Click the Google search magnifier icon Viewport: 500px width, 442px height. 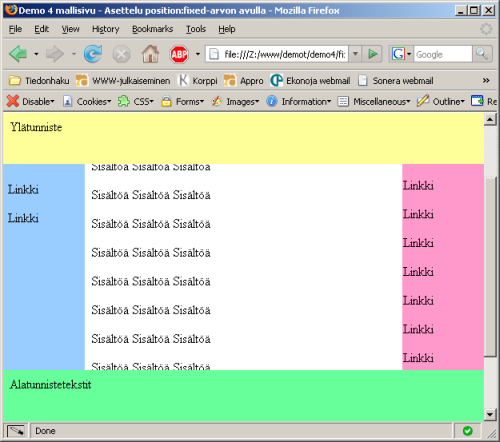(x=482, y=54)
